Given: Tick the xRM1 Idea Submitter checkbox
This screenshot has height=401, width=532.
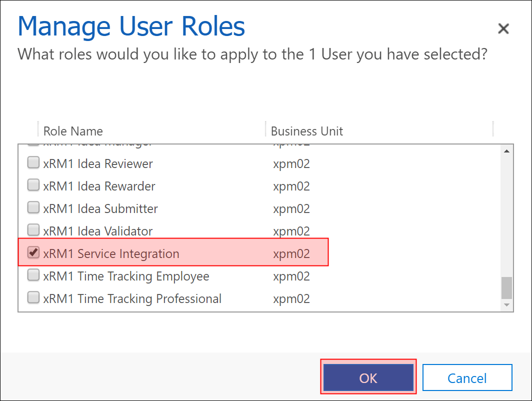Looking at the screenshot, I should pyautogui.click(x=33, y=208).
